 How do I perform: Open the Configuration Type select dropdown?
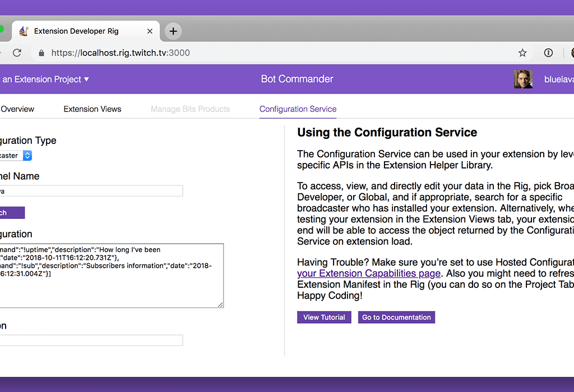pos(16,156)
